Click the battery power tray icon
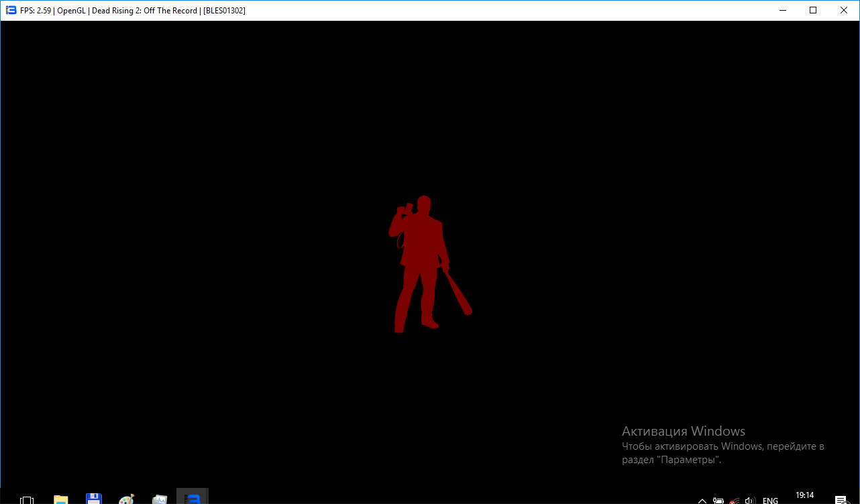Viewport: 860px width, 504px height. 718,501
